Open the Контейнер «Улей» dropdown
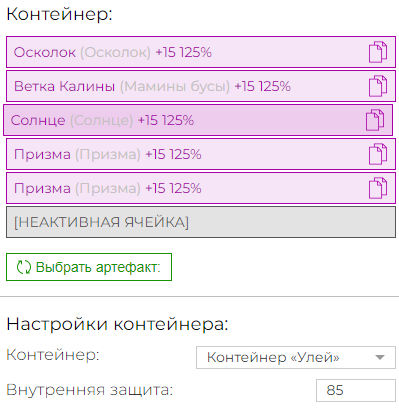Screen dimensions: 399x409 [x=296, y=357]
